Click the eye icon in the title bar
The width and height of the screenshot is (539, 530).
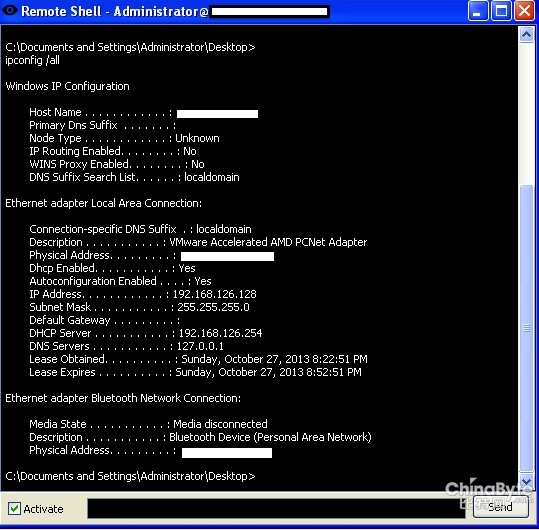(x=10, y=10)
